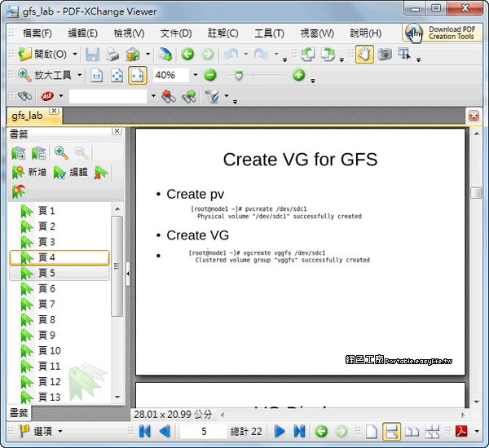Screen dimensions: 489x448
Task: Expand the Ask provider dropdown arrow
Action: click(61, 96)
